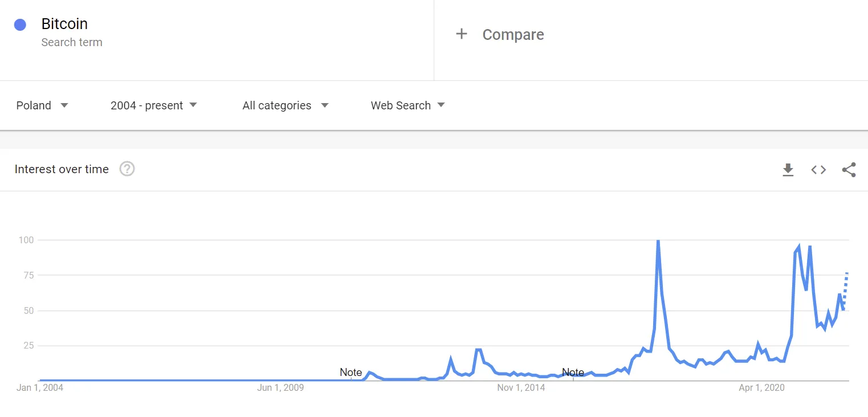Viewport: 868px width, 417px height.
Task: Click the dotted forecast line end
Action: [847, 274]
